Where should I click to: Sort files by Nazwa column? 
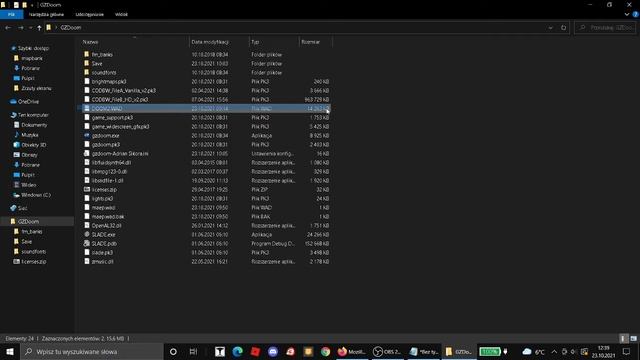pyautogui.click(x=91, y=42)
